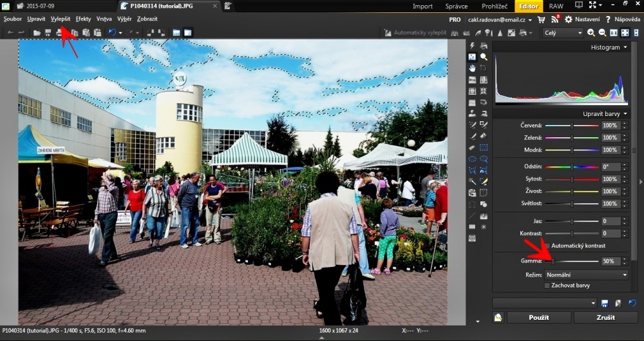Click the Zrušit button
Screen dimensions: 644x341
pyautogui.click(x=605, y=317)
